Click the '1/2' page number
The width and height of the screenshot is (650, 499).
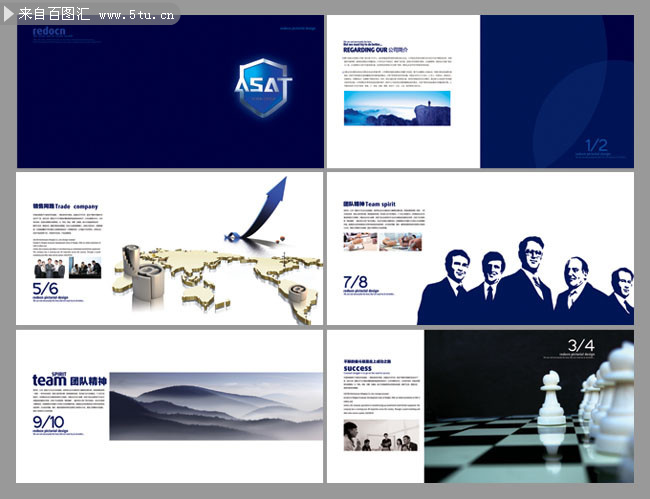click(596, 145)
